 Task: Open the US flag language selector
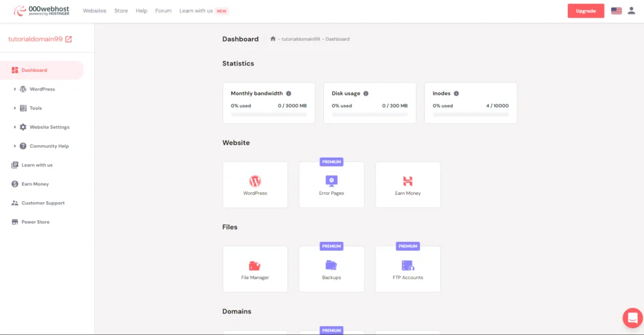(616, 11)
